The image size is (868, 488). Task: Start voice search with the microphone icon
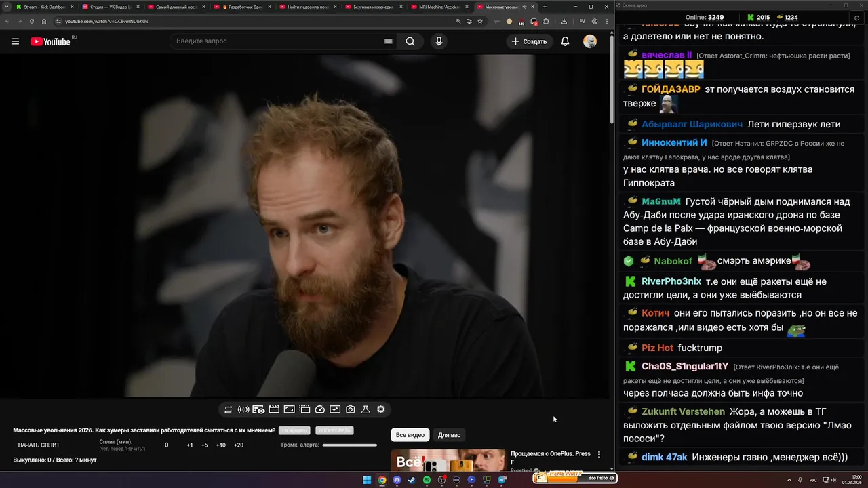(439, 41)
